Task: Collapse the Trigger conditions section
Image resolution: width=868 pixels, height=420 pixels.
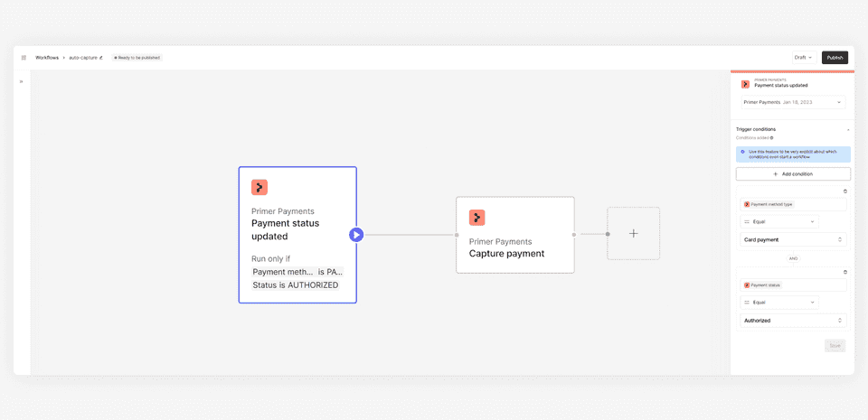Action: pos(847,129)
